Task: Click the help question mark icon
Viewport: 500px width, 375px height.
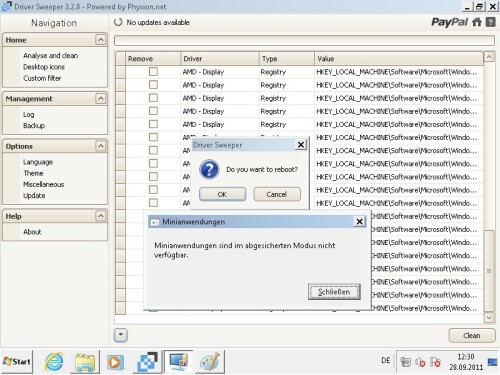Action: pyautogui.click(x=490, y=22)
